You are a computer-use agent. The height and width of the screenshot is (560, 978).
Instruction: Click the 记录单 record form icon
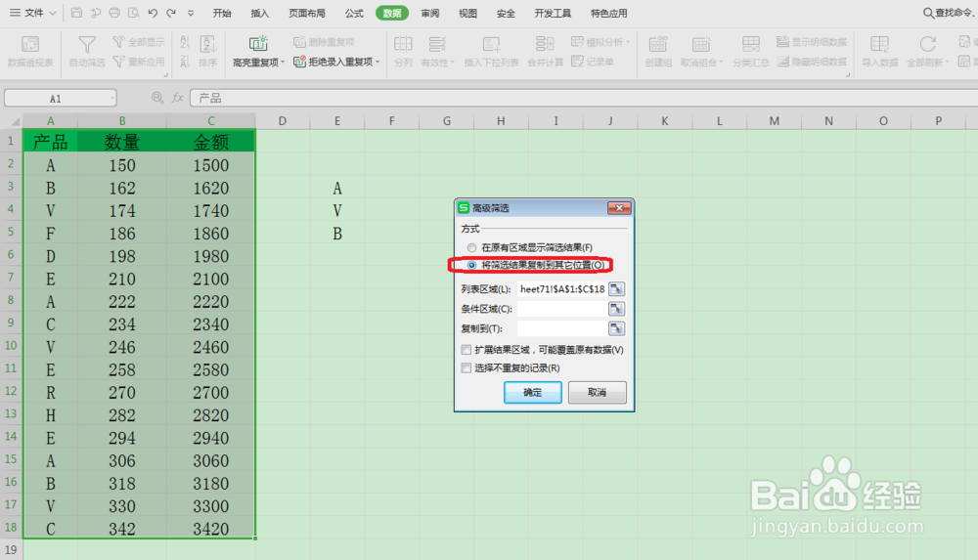tap(578, 62)
